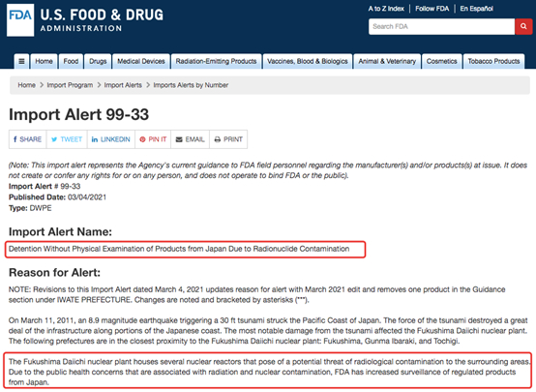Select the Radiation-Emitting Products tab
Viewport: 536px width, 392px height.
(216, 62)
